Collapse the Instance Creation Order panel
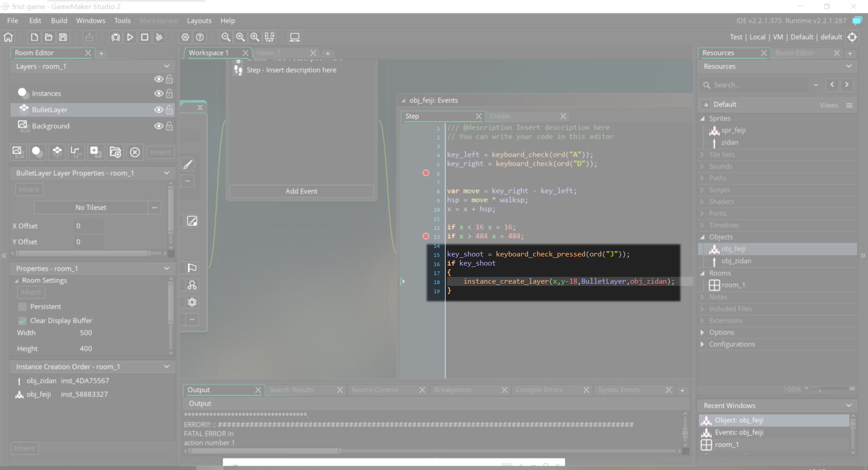The image size is (868, 470). pyautogui.click(x=166, y=367)
